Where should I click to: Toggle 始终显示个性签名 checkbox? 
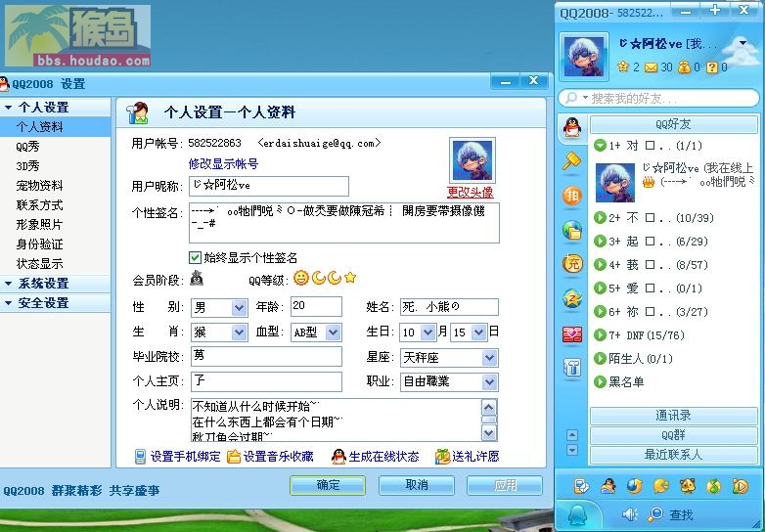tap(195, 257)
